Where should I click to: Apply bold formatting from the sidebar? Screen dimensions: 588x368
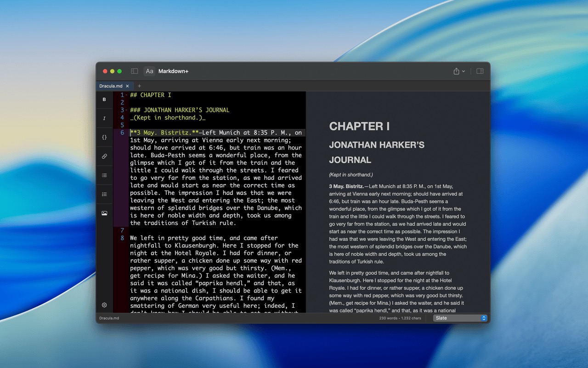[x=104, y=99]
